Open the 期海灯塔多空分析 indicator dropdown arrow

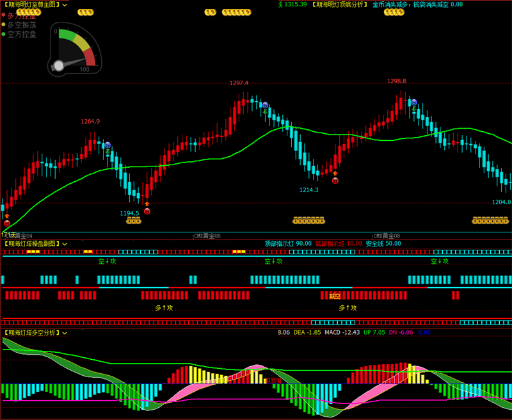click(65, 333)
